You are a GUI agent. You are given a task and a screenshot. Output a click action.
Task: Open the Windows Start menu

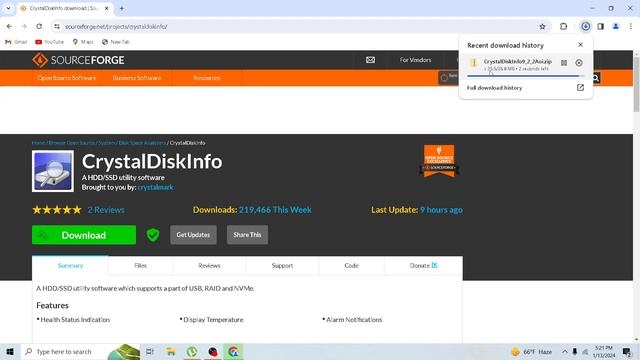click(x=10, y=351)
